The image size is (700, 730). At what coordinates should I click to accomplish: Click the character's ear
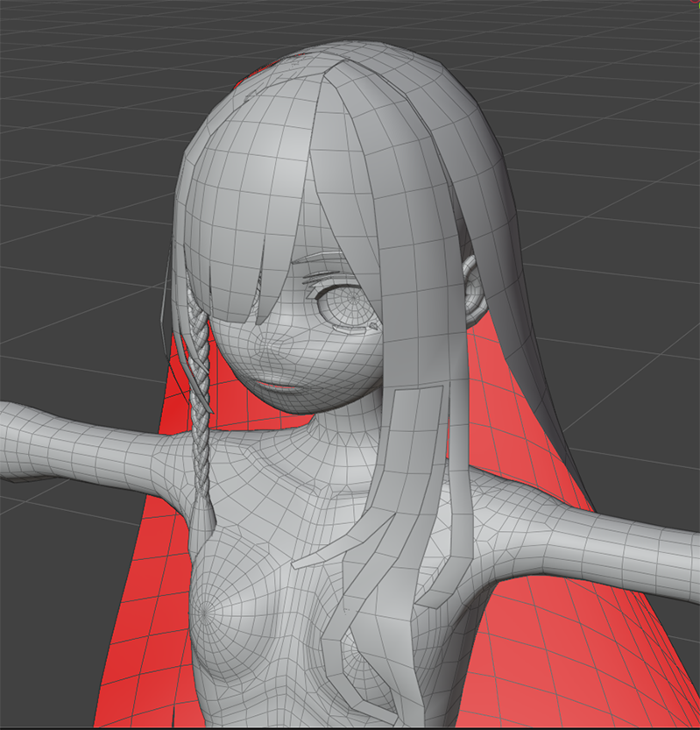coord(475,291)
